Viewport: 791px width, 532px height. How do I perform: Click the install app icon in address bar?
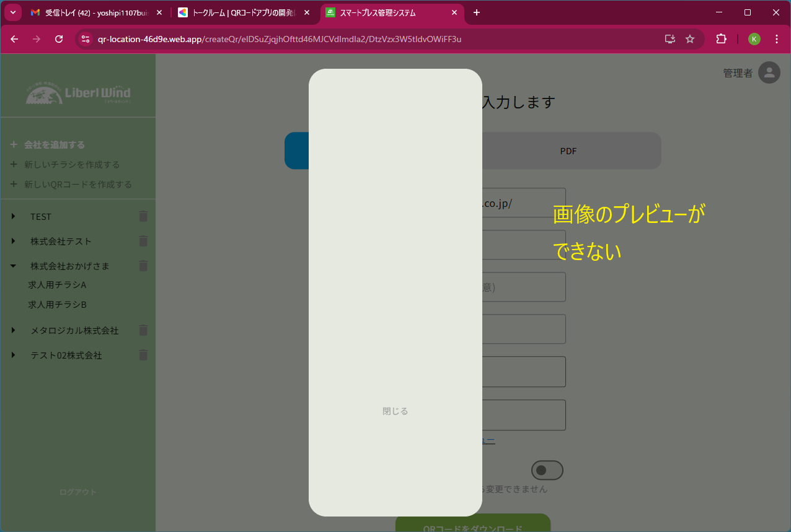point(669,39)
